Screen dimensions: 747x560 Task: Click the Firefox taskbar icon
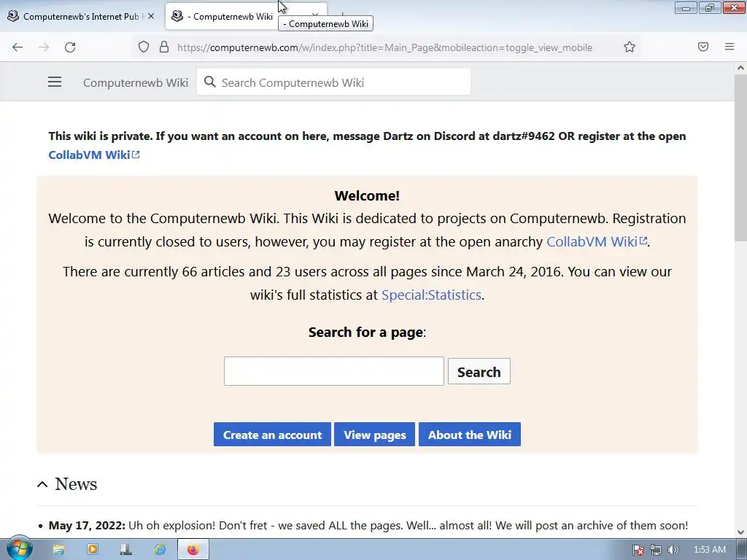(x=193, y=550)
